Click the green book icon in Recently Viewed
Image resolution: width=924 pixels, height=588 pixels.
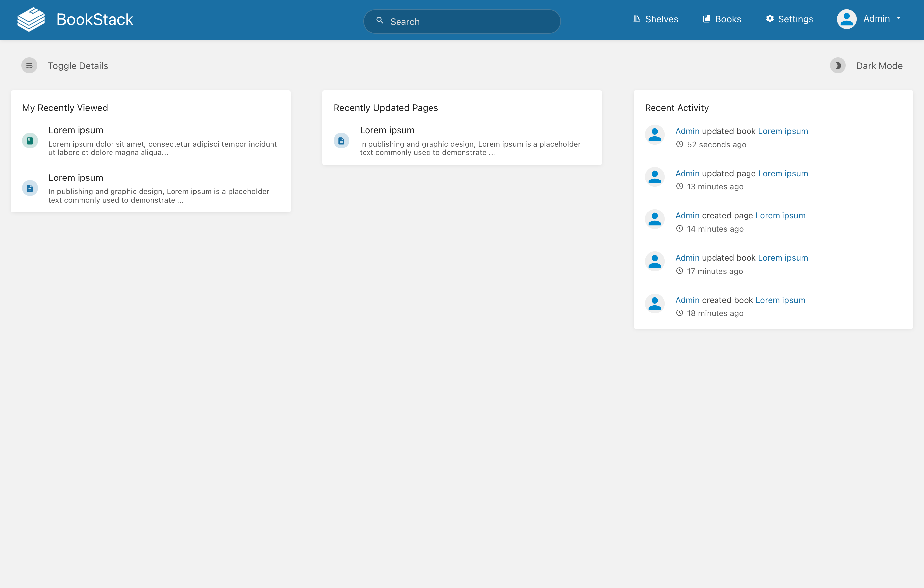[30, 141]
